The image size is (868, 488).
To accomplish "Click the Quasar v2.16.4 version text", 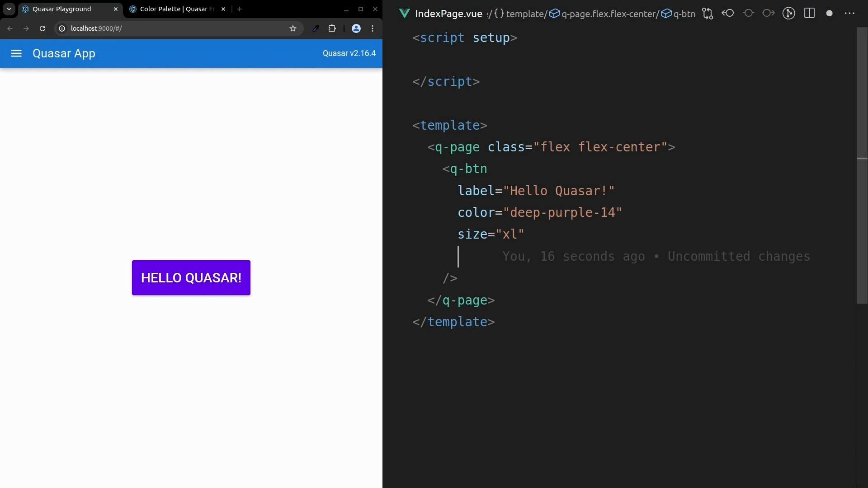I will coord(349,53).
